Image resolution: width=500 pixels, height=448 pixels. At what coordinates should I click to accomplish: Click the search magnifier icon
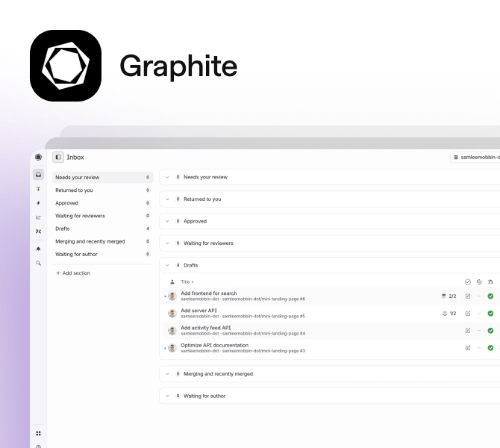[38, 264]
